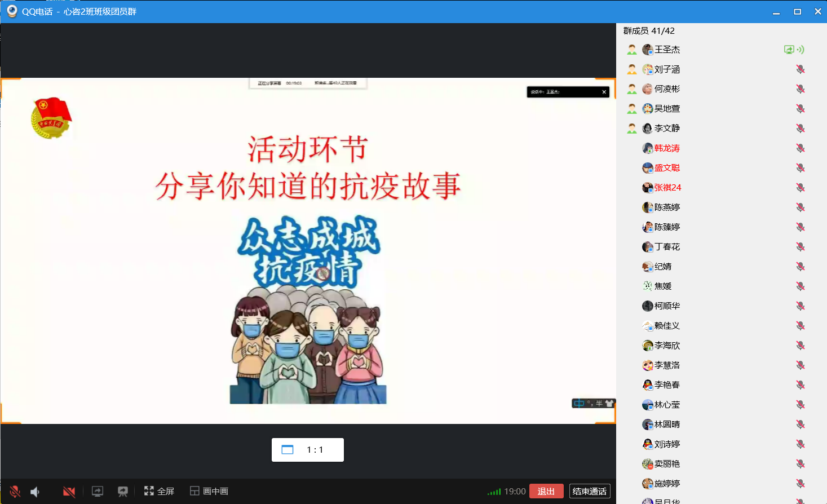This screenshot has width=827, height=504.
Task: Enable picture-in-picture with 画中画
Action: point(209,491)
